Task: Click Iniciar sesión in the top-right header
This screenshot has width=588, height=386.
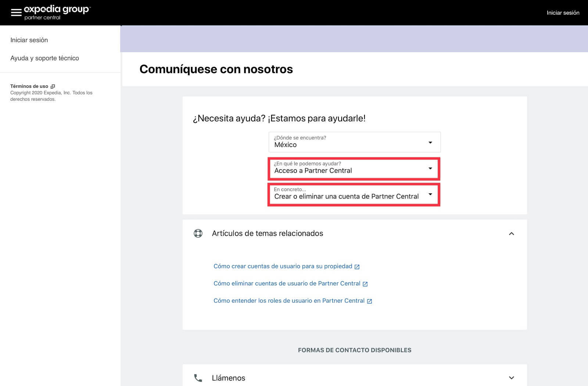Action: point(563,13)
